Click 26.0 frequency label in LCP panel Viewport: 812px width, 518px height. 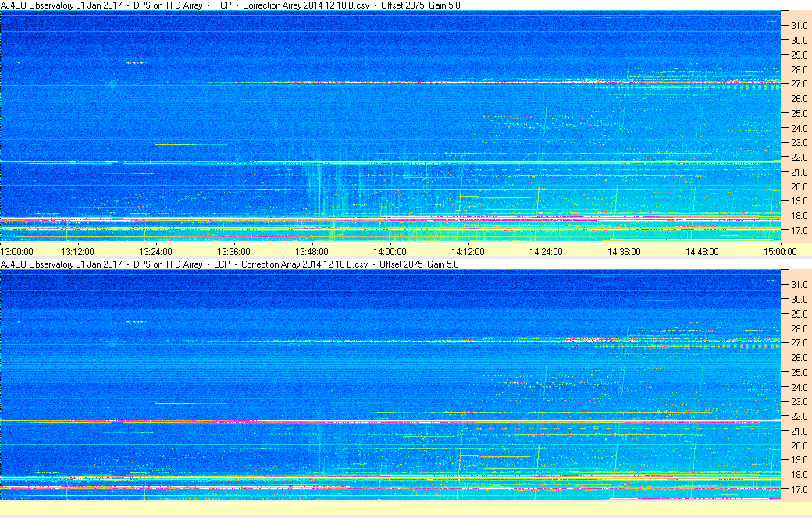[796, 358]
